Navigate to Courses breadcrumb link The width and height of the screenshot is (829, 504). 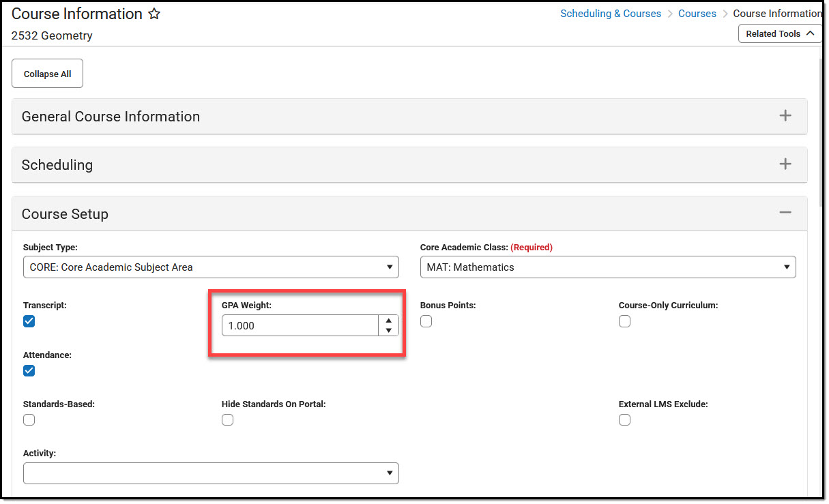coord(697,14)
